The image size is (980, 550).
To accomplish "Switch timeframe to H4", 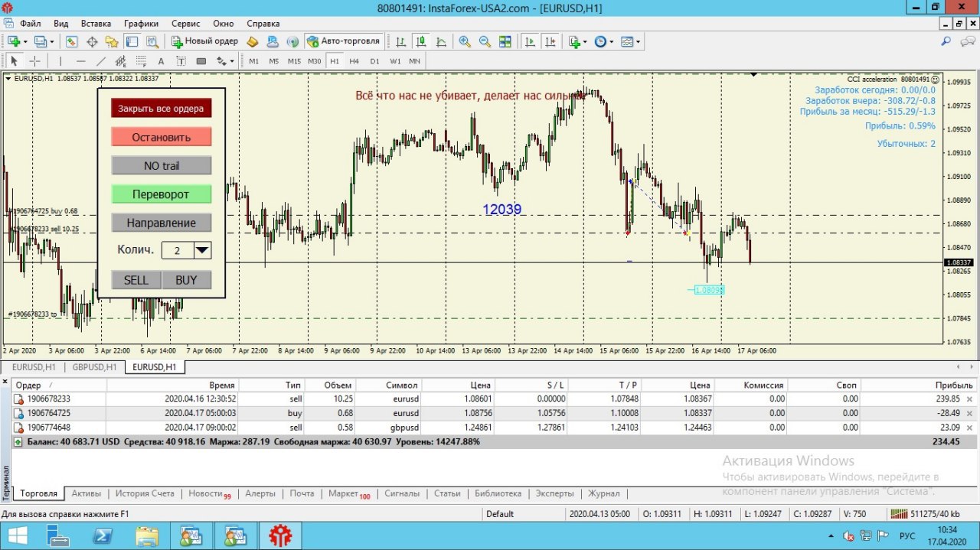I will click(354, 61).
